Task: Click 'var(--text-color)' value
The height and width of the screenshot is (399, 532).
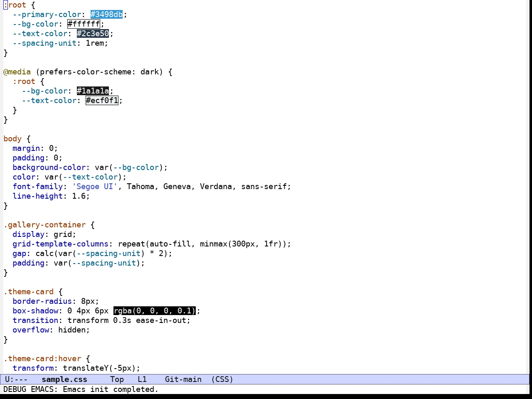Action: [84, 177]
